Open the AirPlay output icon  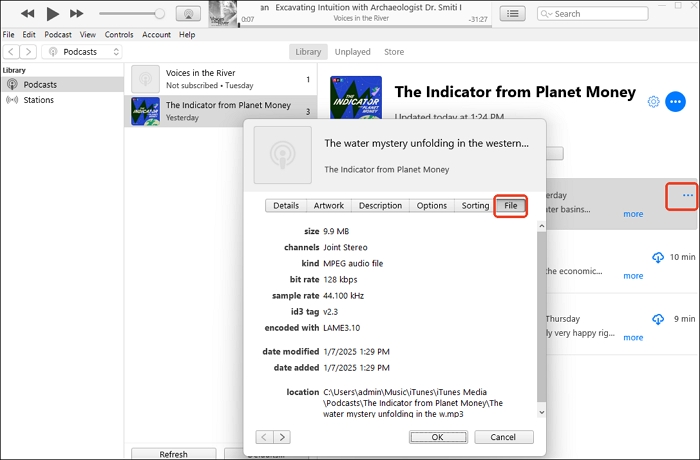point(185,14)
